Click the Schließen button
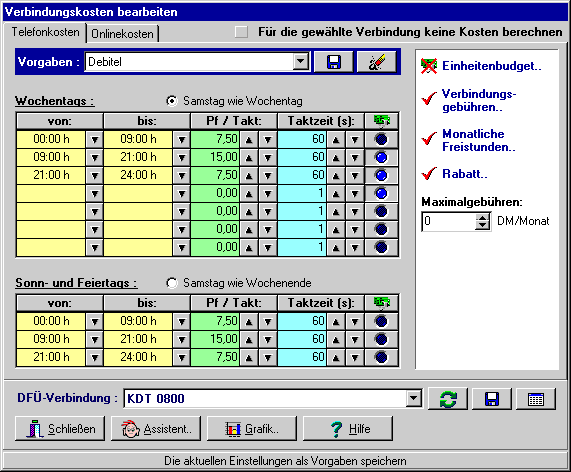The height and width of the screenshot is (472, 571). 60,429
